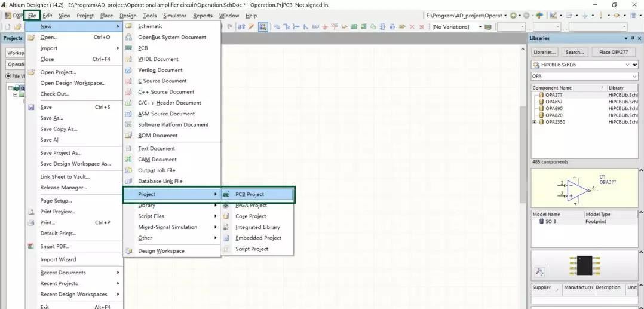Click the Schematic document icon
This screenshot has width=644, height=309.
[x=128, y=26]
